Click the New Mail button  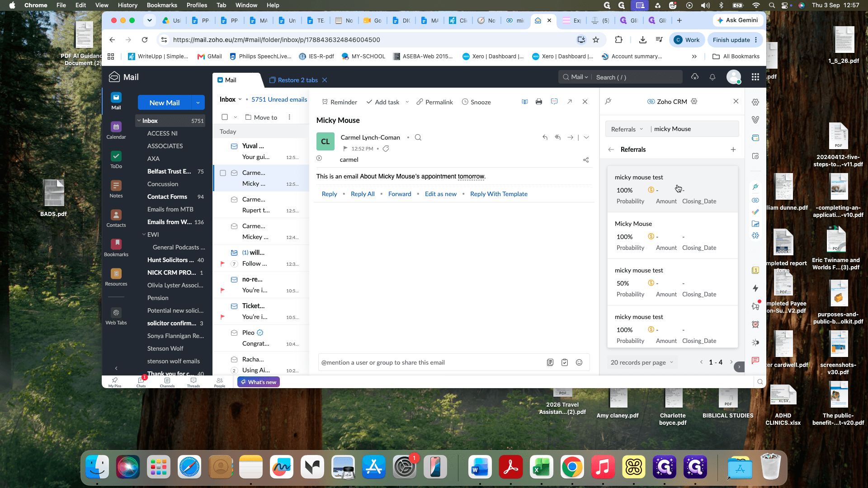(x=165, y=103)
